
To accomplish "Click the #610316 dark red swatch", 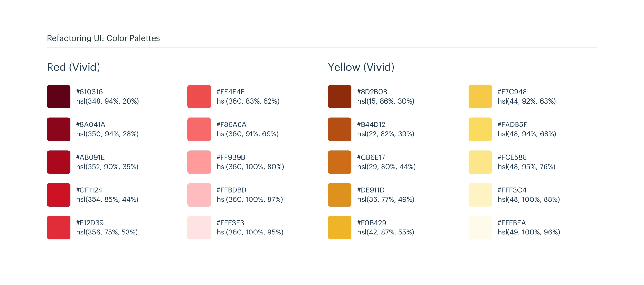I will (x=59, y=97).
